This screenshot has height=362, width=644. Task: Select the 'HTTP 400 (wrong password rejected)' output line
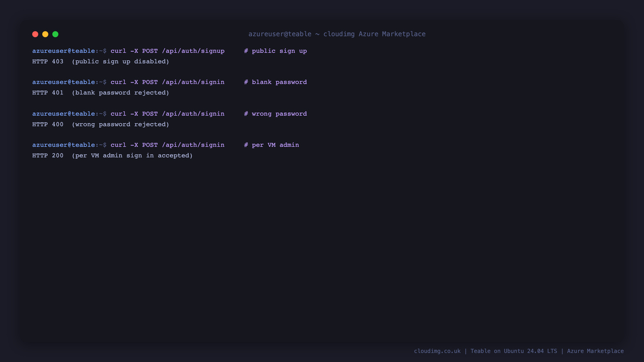(101, 124)
